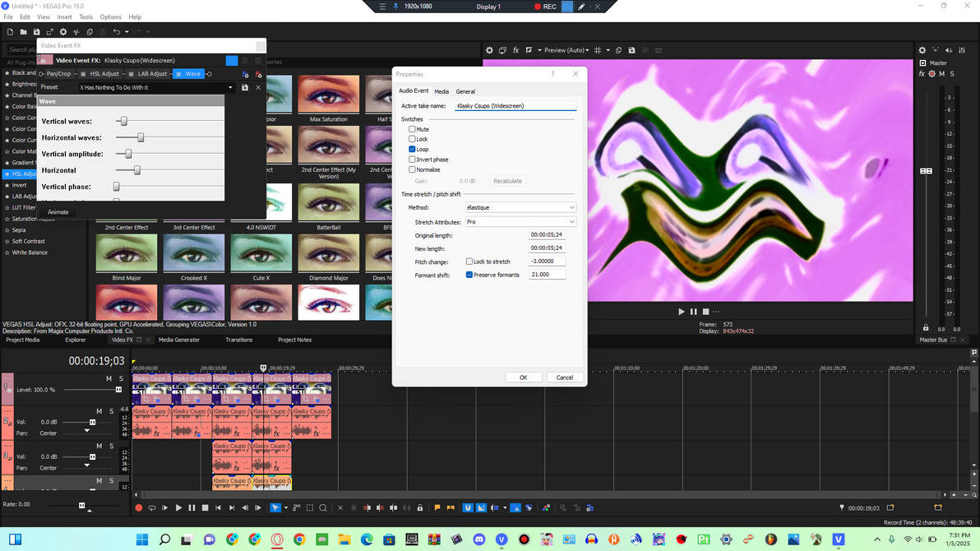The image size is (980, 551).
Task: Switch to the General tab in Properties
Action: tap(465, 91)
